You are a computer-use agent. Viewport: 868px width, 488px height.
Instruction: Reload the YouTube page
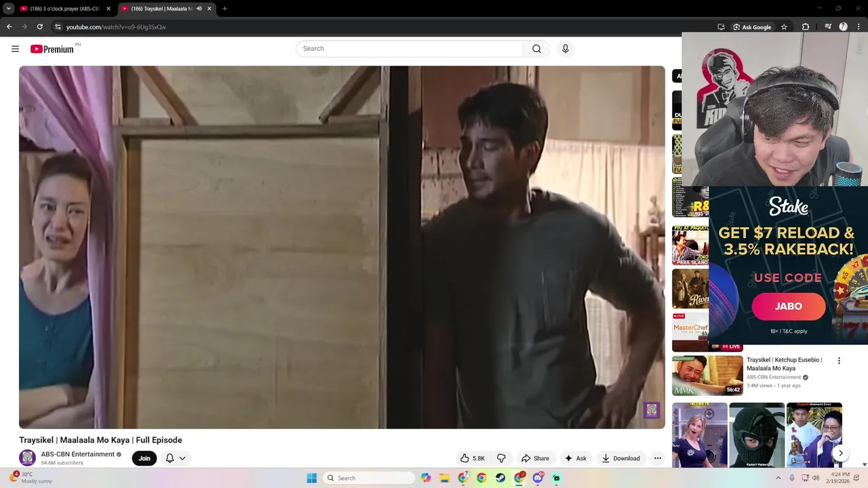point(39,27)
